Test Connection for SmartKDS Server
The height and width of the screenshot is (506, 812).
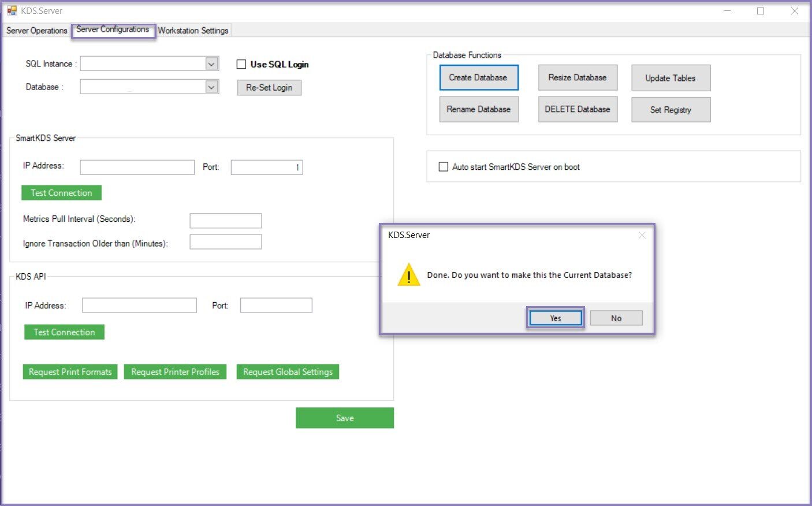(x=61, y=193)
